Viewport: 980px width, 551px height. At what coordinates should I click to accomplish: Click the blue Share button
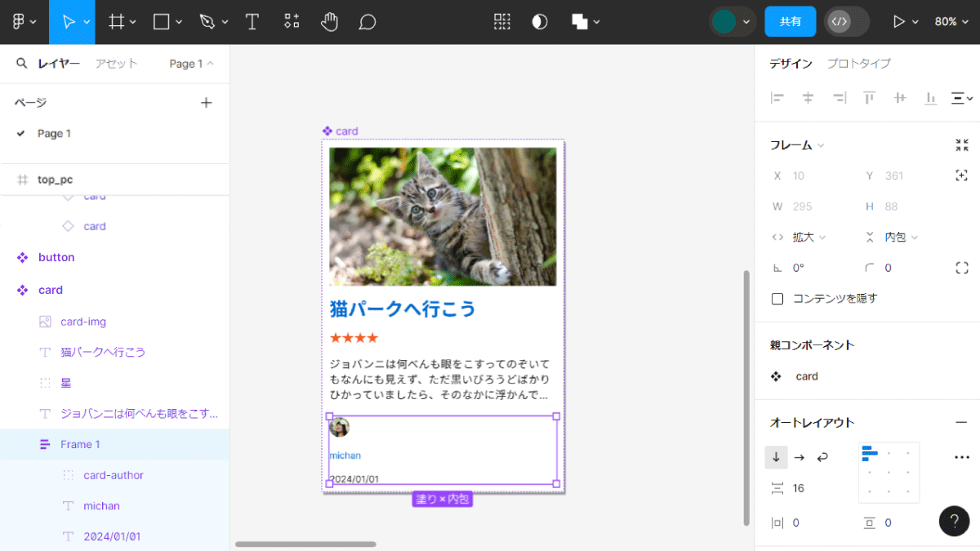pos(791,22)
